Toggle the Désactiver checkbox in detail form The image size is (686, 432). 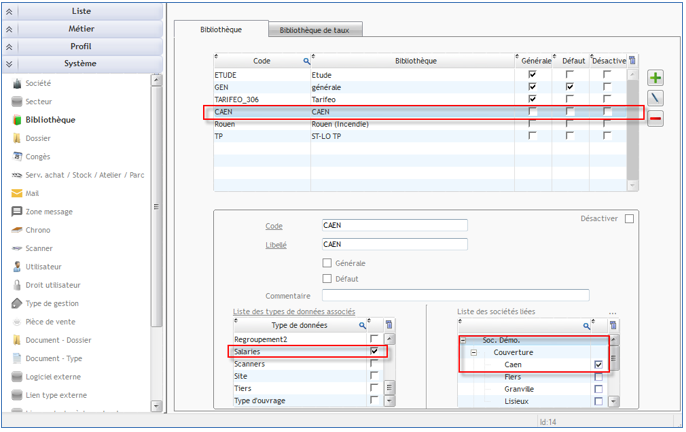(x=629, y=218)
